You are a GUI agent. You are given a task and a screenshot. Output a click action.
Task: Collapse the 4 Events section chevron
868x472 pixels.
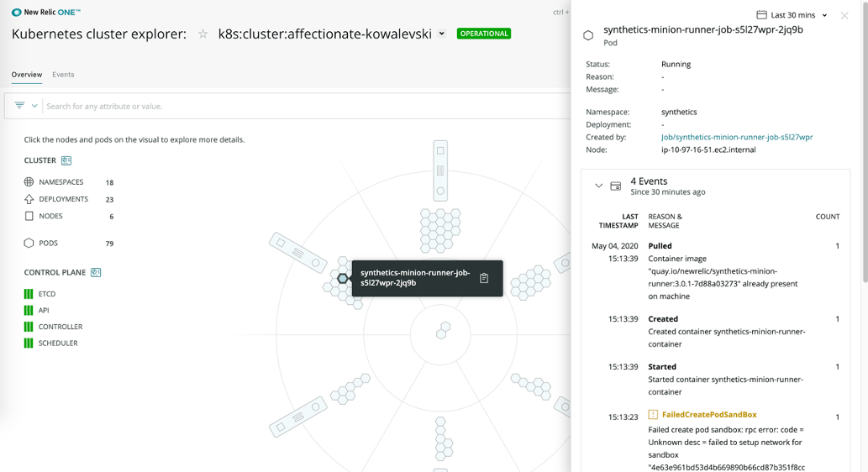click(598, 186)
